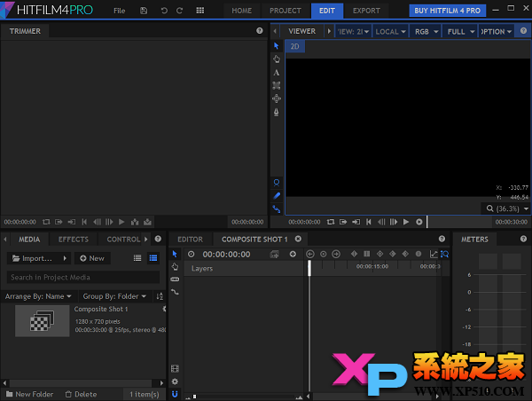The image size is (532, 401).
Task: Click the New Folder button
Action: point(30,394)
